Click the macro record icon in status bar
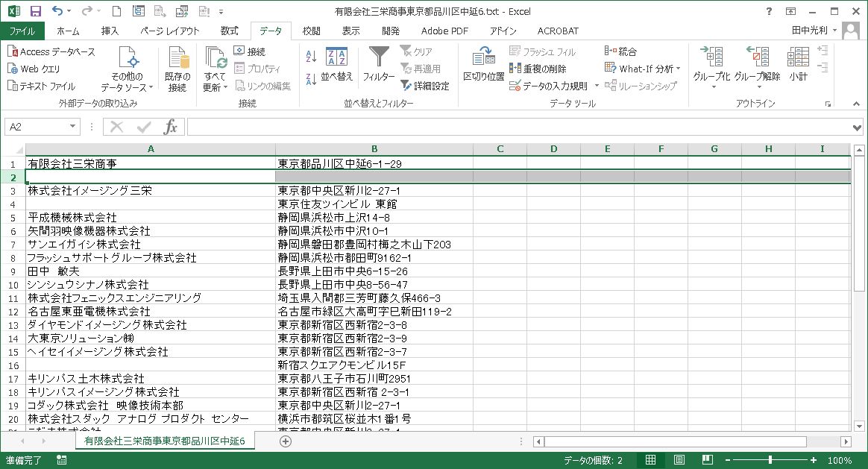868x469 pixels. coord(61,460)
